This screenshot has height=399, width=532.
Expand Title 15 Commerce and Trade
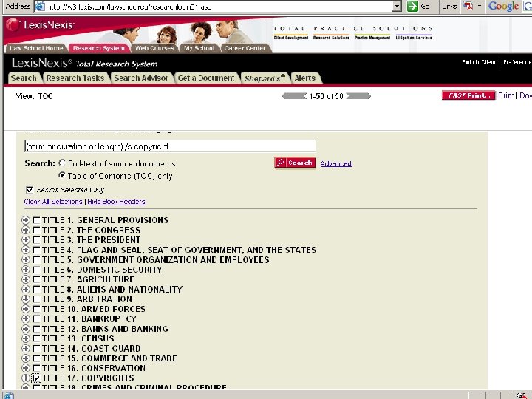click(25, 358)
